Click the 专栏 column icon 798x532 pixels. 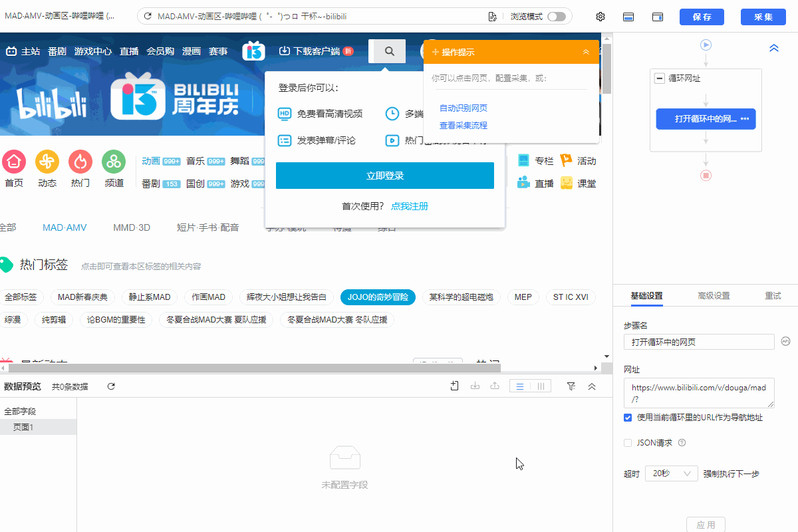pos(523,160)
